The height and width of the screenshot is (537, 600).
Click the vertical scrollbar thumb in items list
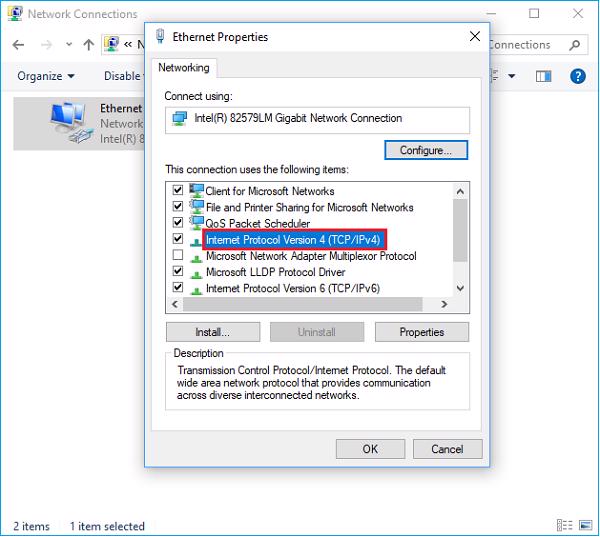click(460, 230)
